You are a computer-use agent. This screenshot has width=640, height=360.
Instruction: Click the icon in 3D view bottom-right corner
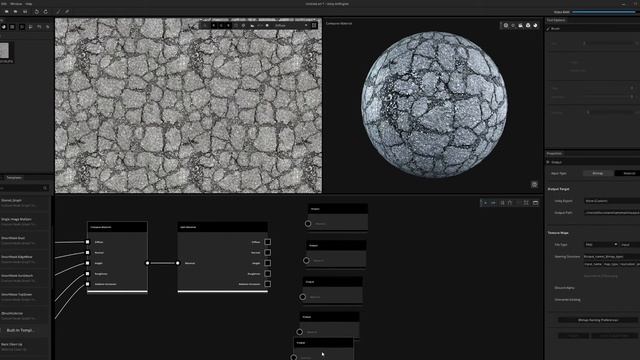tap(534, 185)
